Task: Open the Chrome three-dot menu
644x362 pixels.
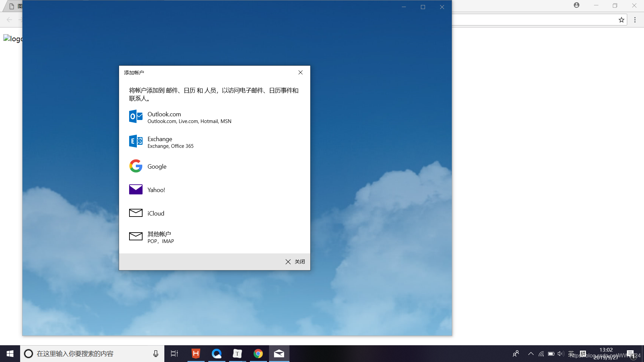Action: coord(635,20)
